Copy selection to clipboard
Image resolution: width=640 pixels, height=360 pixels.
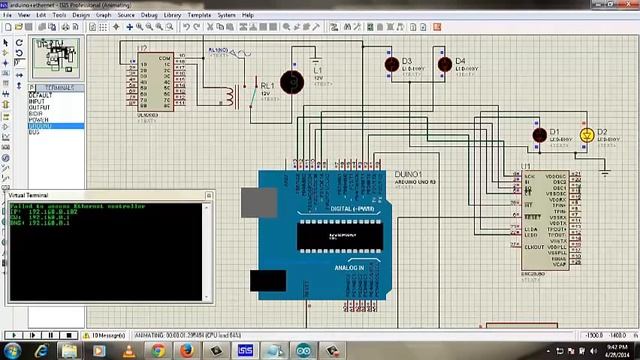[220, 27]
